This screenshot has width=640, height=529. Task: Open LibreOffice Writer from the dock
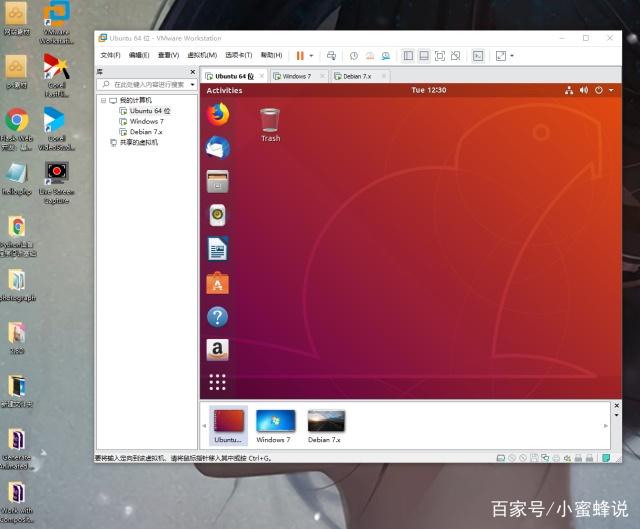218,249
